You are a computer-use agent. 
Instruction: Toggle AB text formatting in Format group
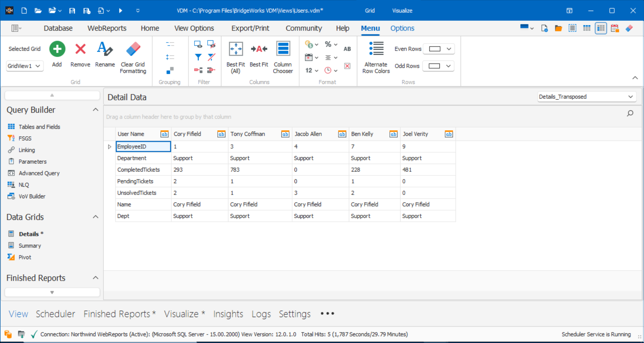[347, 49]
